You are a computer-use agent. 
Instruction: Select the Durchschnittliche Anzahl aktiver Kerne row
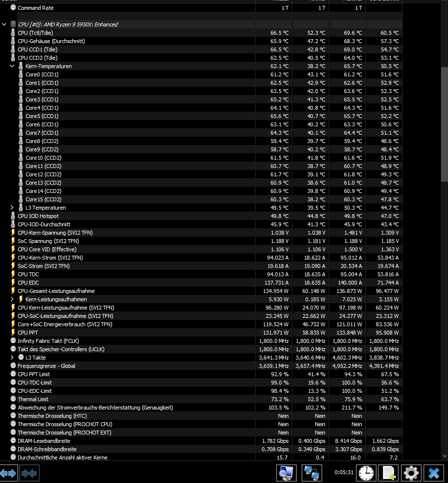click(201, 457)
